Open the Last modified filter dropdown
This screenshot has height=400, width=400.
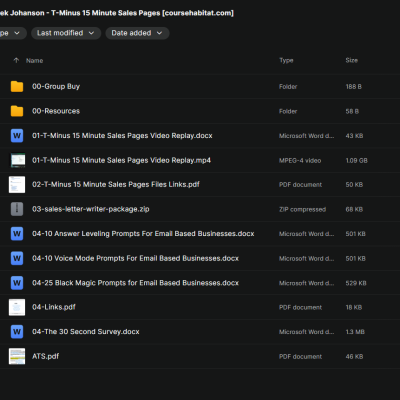click(66, 33)
